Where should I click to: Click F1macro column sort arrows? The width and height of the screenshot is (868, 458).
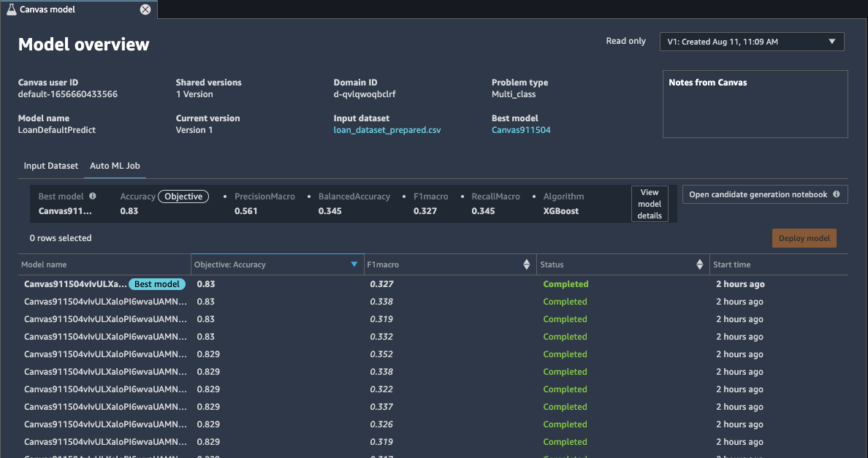[x=527, y=264]
